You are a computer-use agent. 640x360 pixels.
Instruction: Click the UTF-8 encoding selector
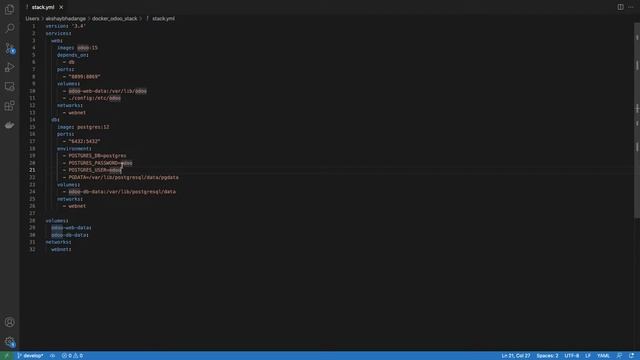click(571, 356)
